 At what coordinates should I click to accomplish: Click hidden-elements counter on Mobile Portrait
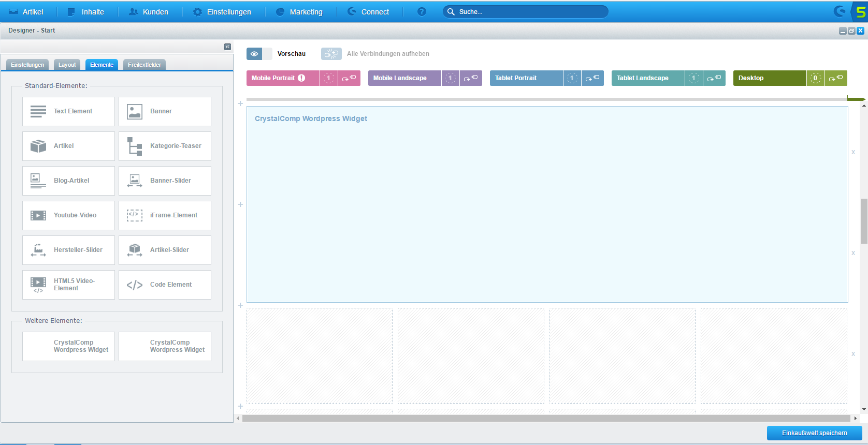point(329,78)
